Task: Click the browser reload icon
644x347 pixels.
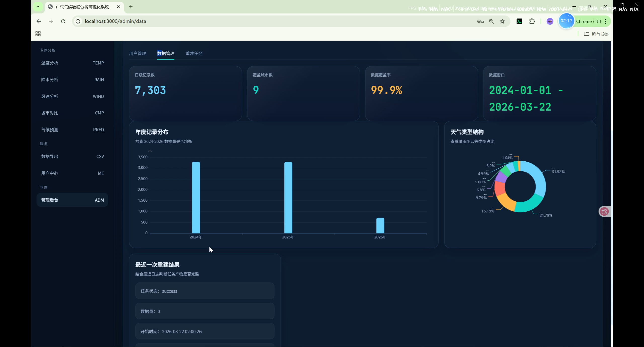Action: click(x=63, y=21)
